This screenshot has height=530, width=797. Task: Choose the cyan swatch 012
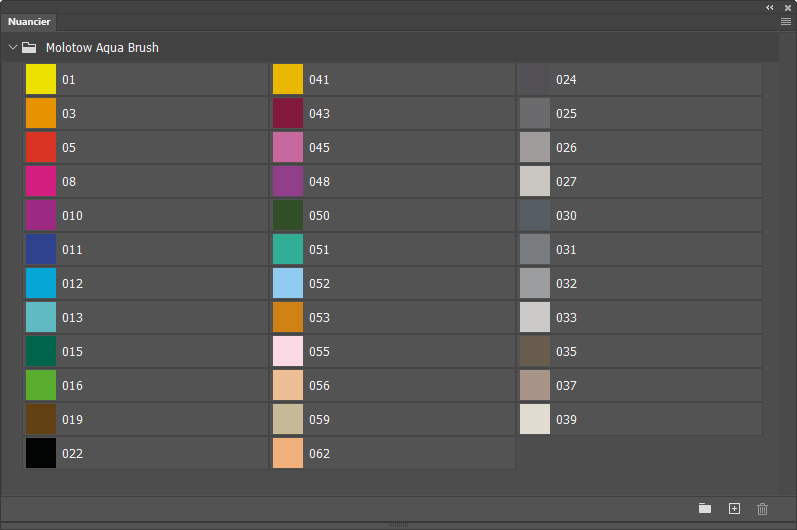41,284
